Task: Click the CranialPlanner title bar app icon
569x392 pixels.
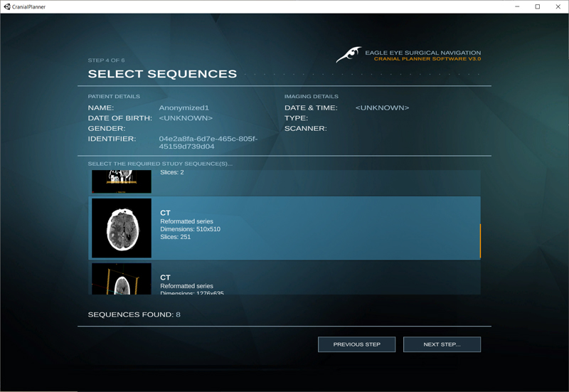Action: [x=7, y=6]
